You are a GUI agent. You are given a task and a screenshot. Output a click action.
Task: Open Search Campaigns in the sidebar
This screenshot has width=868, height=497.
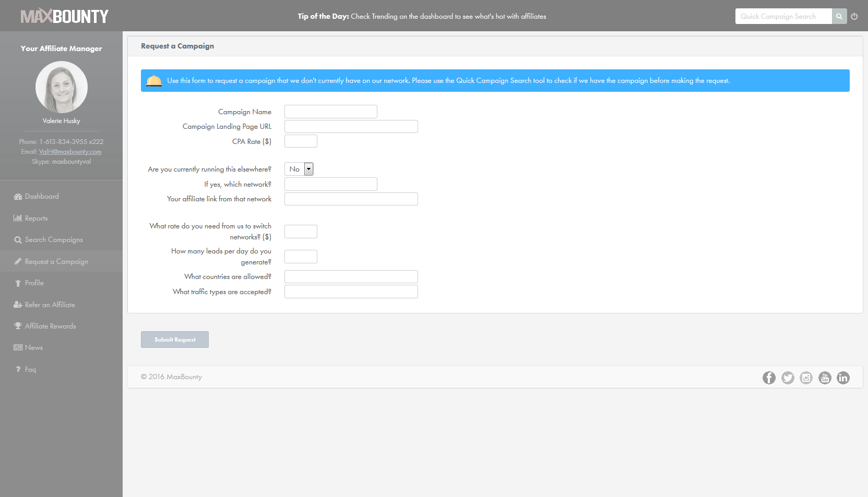54,240
